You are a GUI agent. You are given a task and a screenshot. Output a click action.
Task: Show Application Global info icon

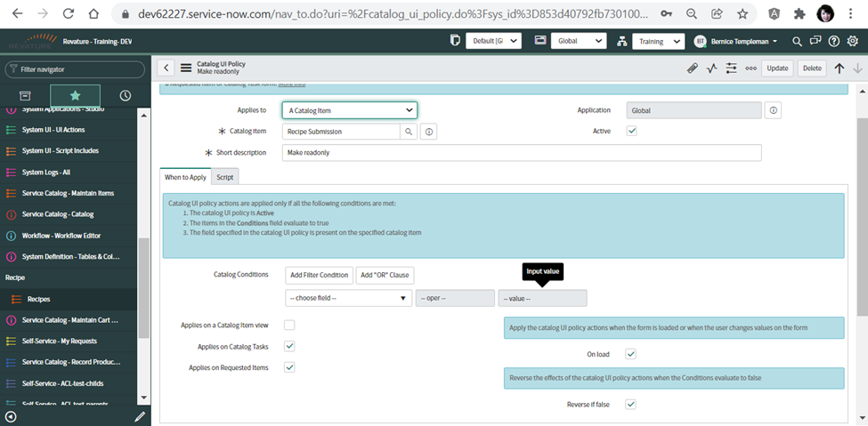774,110
